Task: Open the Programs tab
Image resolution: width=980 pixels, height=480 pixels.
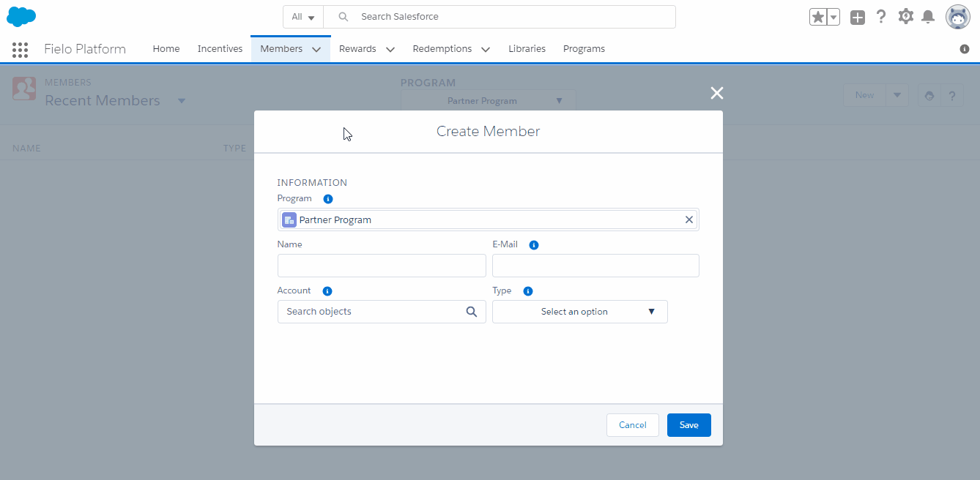Action: [584, 49]
